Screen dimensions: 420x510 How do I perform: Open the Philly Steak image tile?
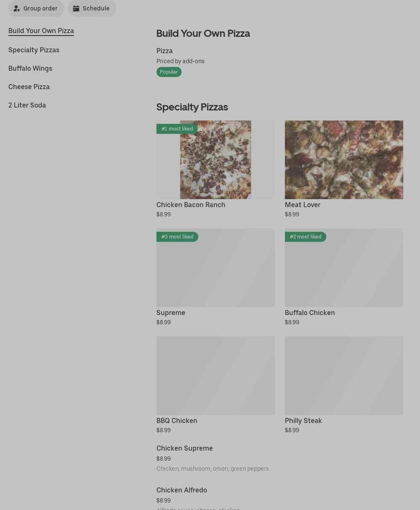[344, 375]
